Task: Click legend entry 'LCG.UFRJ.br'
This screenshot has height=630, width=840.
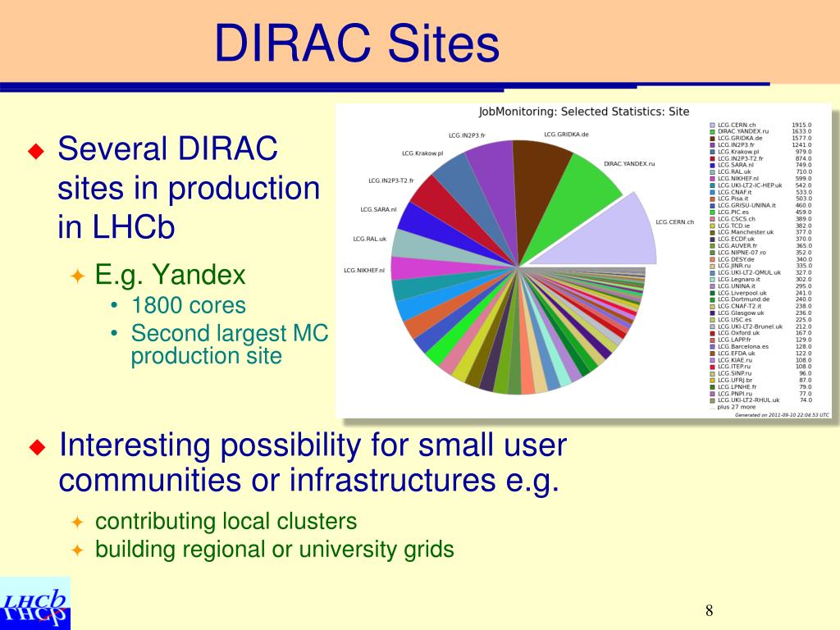Action: tap(735, 380)
